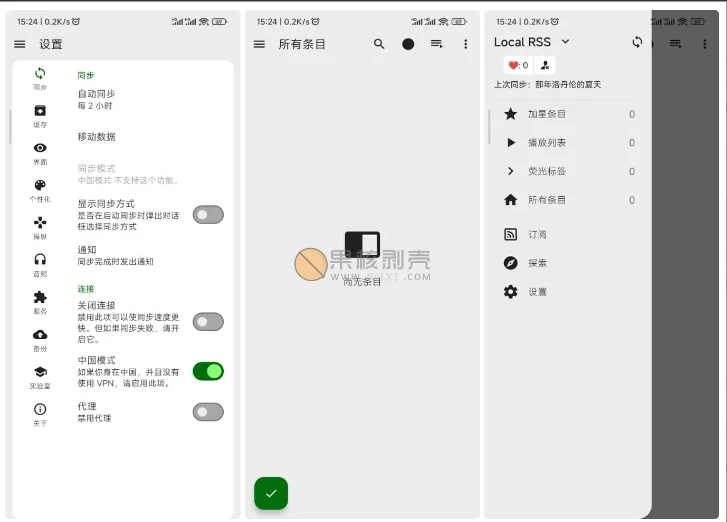The width and height of the screenshot is (727, 522).
Task: Click the dimmed three-dot menu behind drawer
Action: pyautogui.click(x=705, y=44)
